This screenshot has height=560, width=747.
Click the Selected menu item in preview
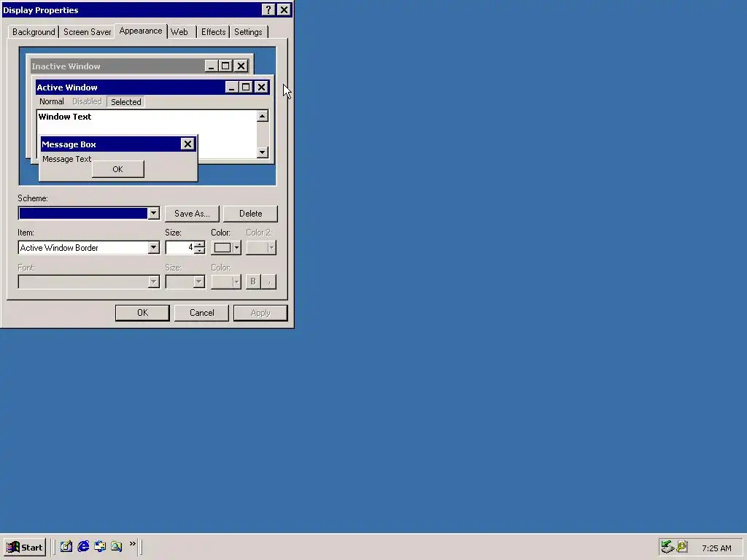point(125,102)
